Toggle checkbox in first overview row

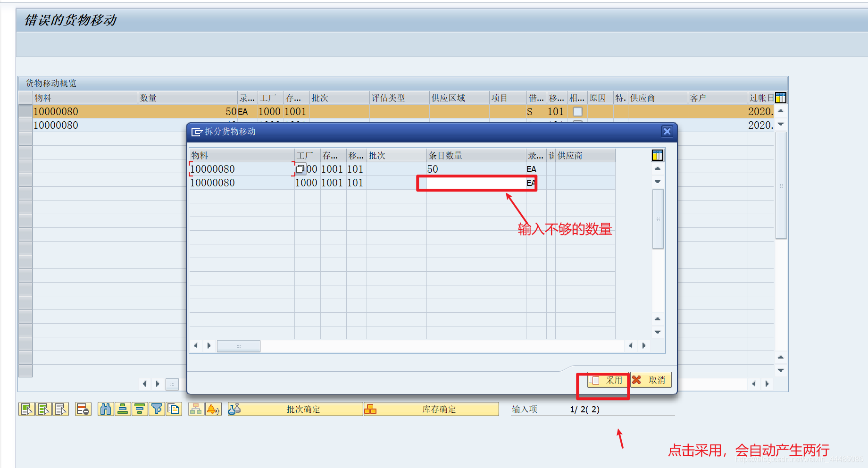coord(577,112)
